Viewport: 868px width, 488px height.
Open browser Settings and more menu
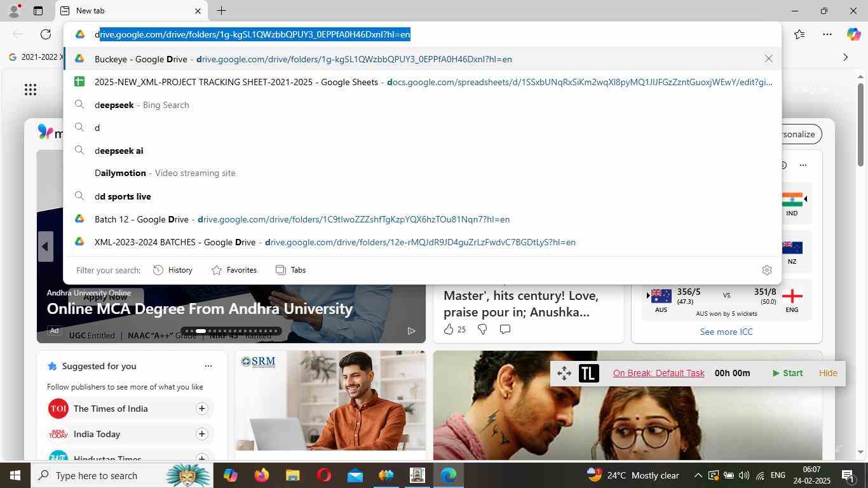pyautogui.click(x=827, y=34)
